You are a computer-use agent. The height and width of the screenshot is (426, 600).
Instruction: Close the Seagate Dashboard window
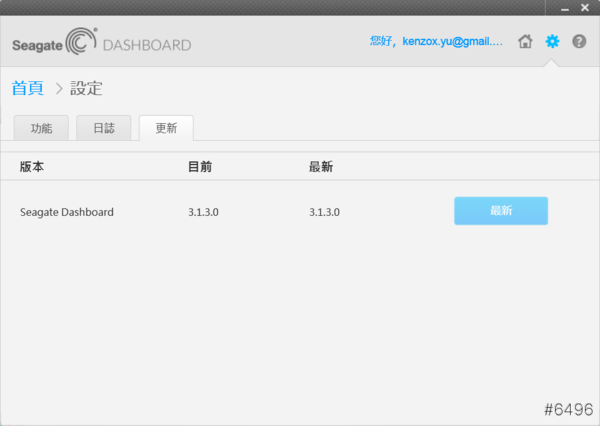pyautogui.click(x=585, y=8)
